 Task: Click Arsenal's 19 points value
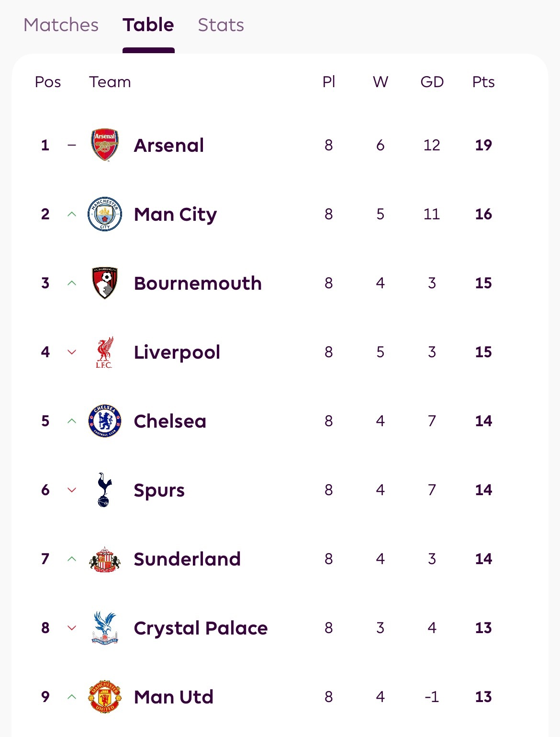(x=483, y=145)
